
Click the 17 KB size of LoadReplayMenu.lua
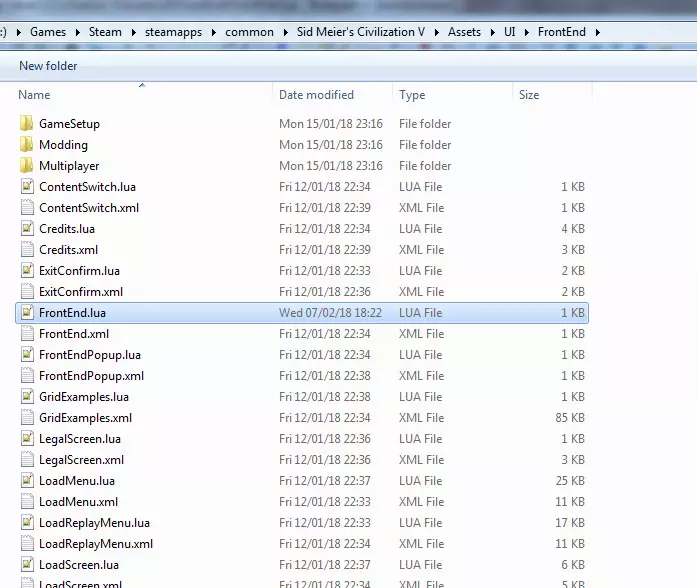point(569,523)
